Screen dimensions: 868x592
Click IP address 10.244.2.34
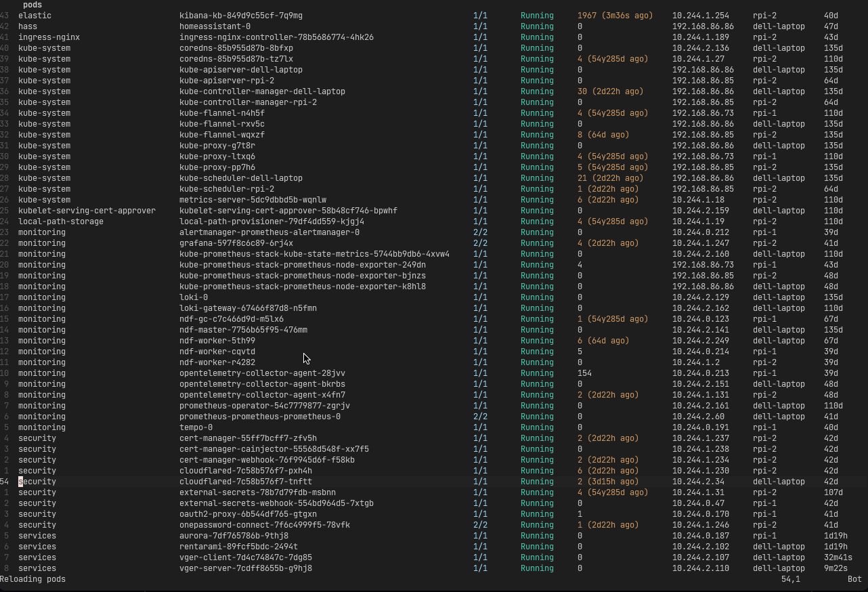(698, 482)
